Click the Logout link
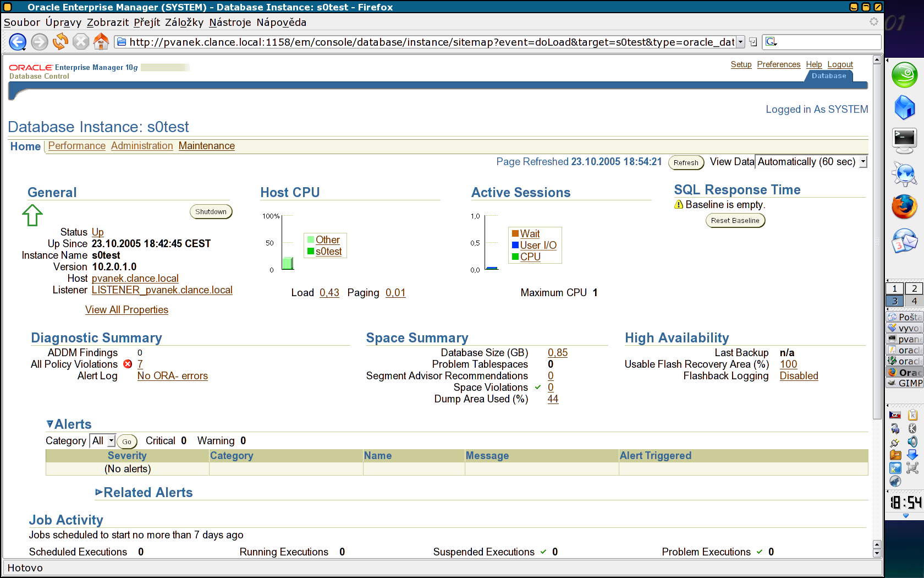Image resolution: width=924 pixels, height=578 pixels. coord(840,64)
